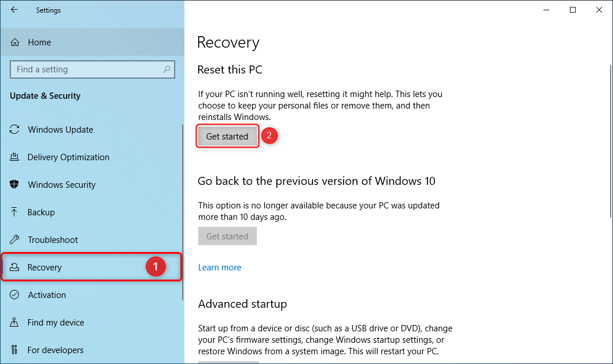613x364 pixels.
Task: Open Activation settings
Action: pos(91,295)
